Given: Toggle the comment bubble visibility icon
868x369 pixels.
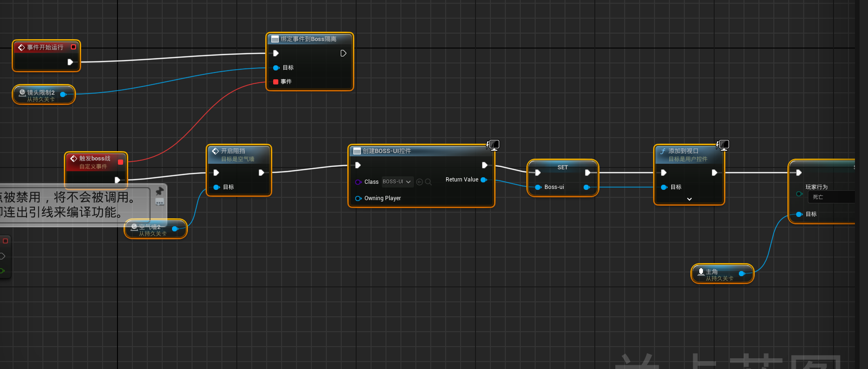Looking at the screenshot, I should (x=159, y=202).
